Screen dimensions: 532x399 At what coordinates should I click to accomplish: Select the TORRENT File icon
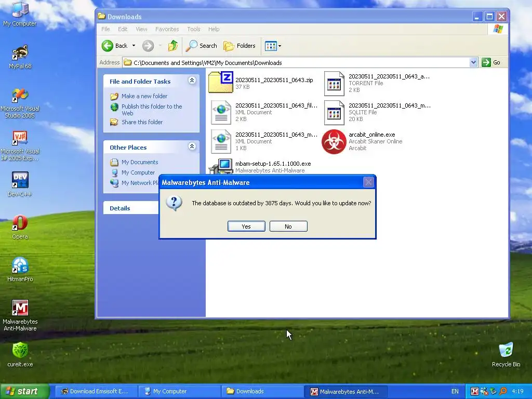pos(334,84)
